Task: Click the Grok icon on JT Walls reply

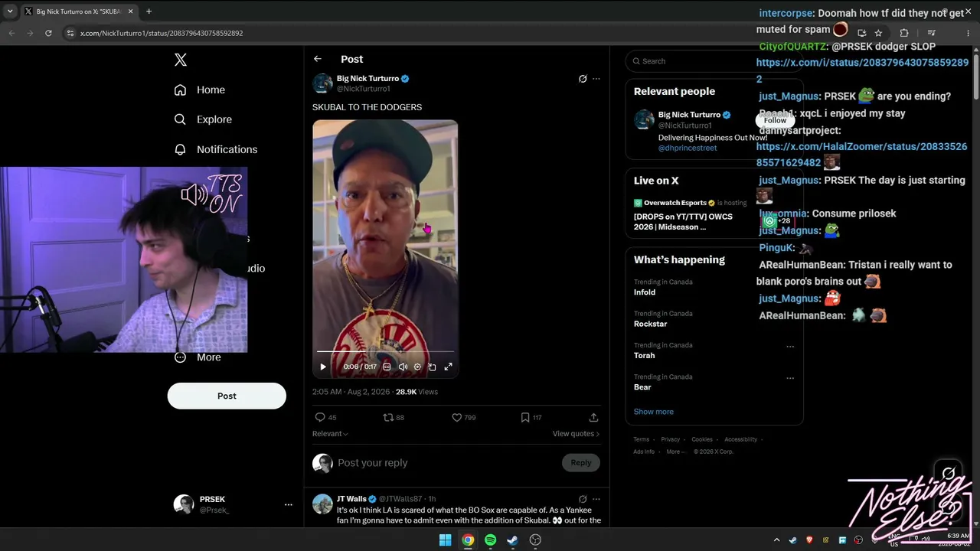Action: point(583,499)
